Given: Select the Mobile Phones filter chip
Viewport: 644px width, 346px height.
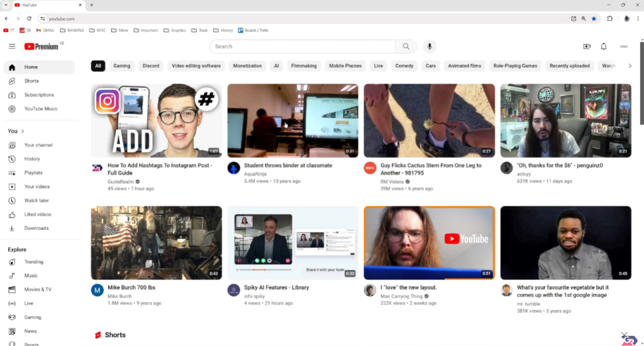Looking at the screenshot, I should 345,66.
